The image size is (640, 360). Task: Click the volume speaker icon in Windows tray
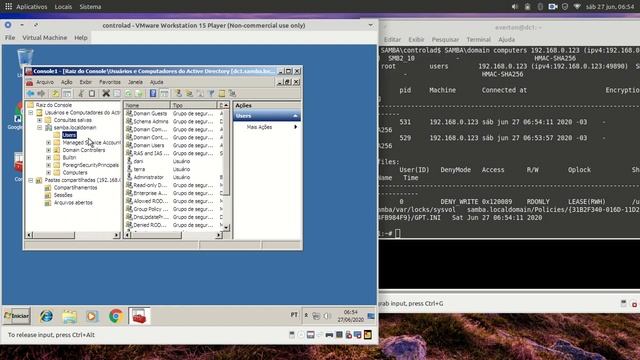[x=327, y=316]
